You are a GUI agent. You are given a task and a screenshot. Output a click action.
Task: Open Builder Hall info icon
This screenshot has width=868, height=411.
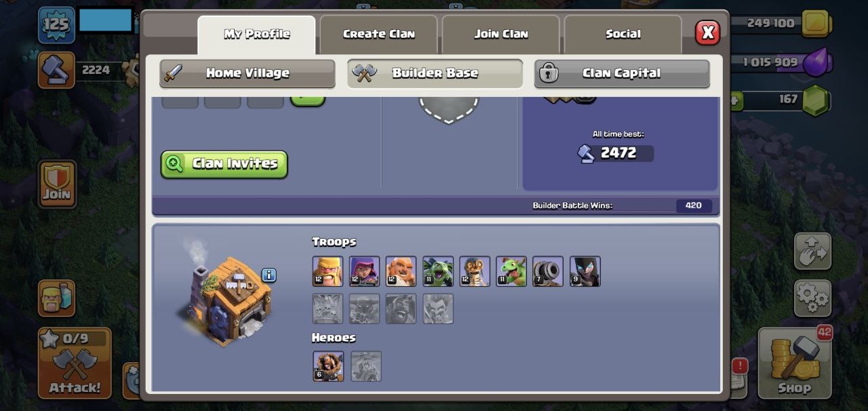pos(269,275)
